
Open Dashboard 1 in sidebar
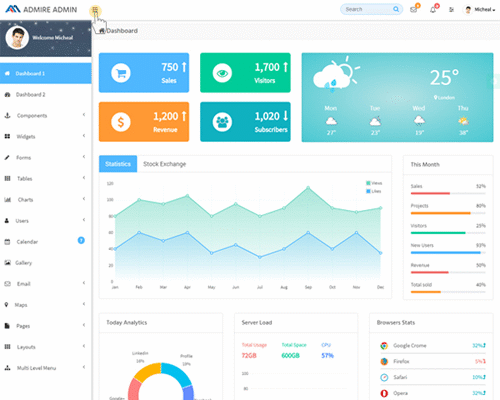pyautogui.click(x=46, y=73)
